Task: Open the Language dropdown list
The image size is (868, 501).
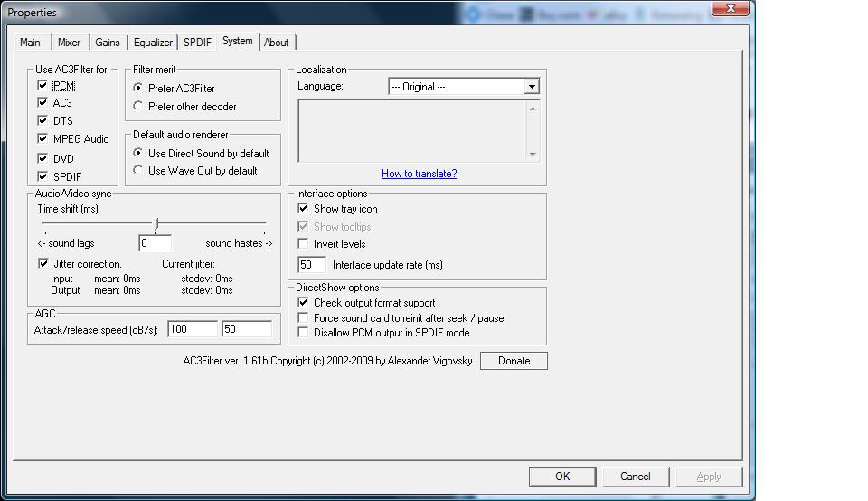Action: tap(531, 87)
